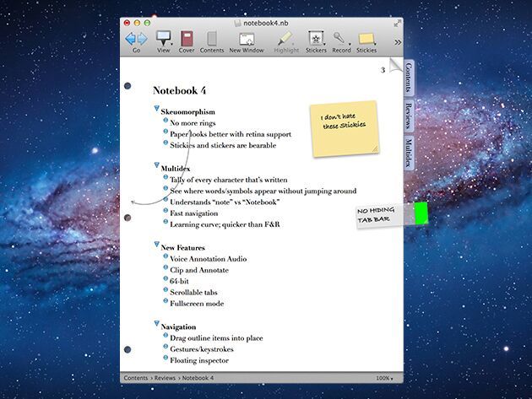Open the 100% zoom level dropdown
Screen dimensions: 532x399
383,378
